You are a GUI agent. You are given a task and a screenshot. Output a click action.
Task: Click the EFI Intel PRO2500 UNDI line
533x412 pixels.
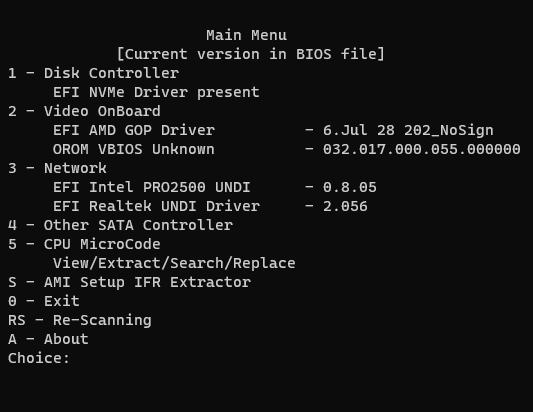click(152, 187)
